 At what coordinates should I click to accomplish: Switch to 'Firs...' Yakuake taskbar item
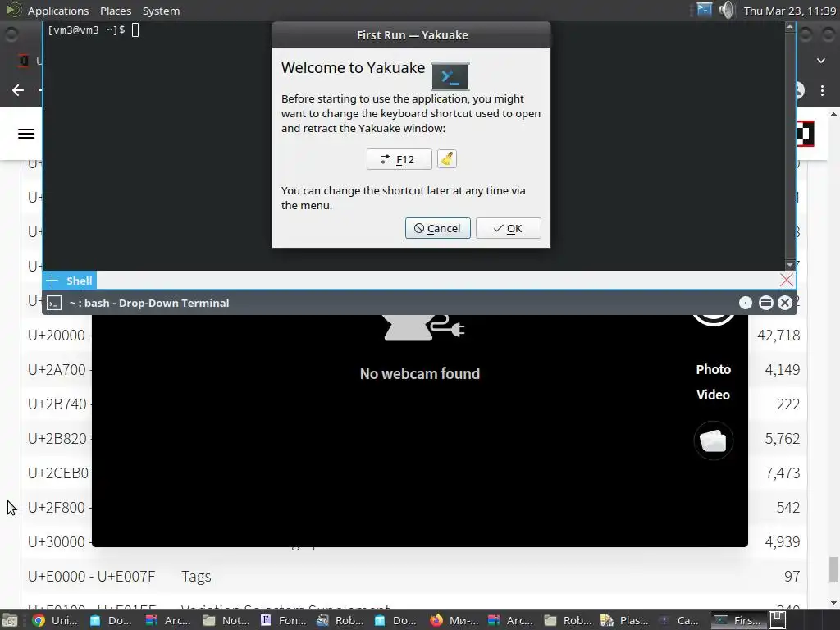point(738,620)
